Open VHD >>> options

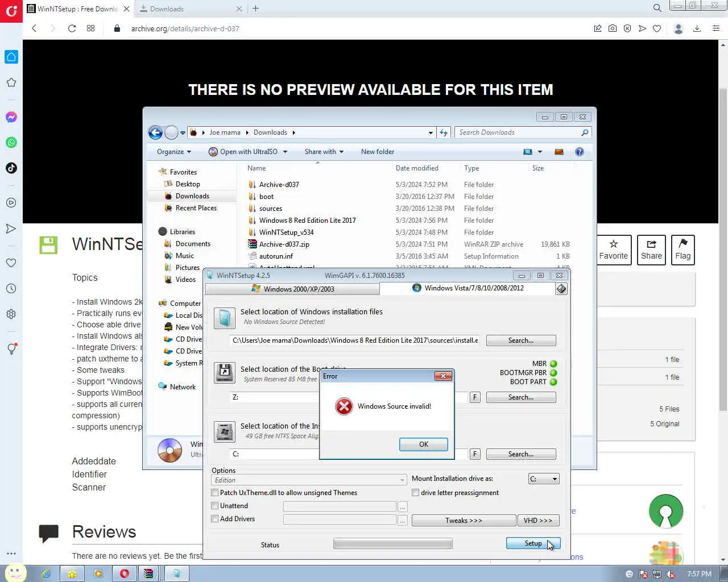pyautogui.click(x=538, y=520)
